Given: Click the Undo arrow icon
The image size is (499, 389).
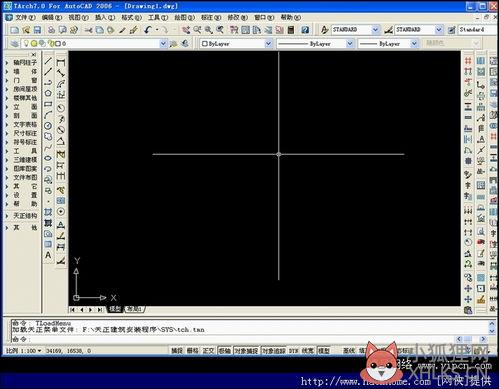Looking at the screenshot, I should (x=148, y=30).
